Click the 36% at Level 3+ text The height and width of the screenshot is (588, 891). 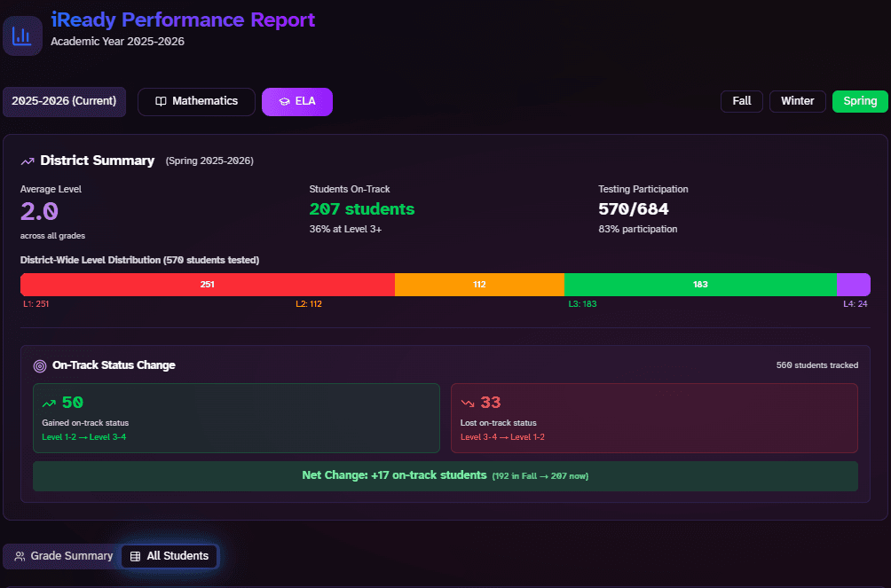(x=345, y=230)
